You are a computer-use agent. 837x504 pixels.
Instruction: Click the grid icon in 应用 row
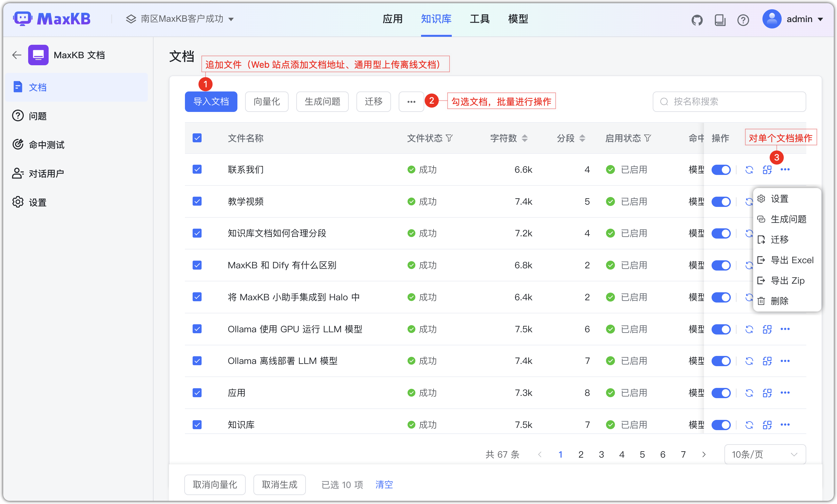coord(767,393)
